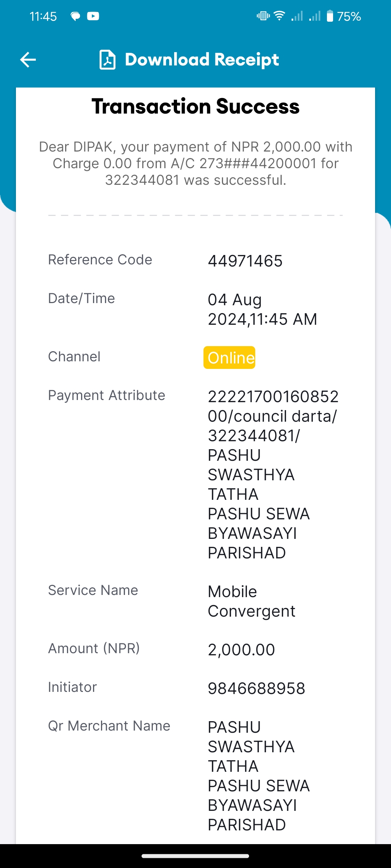
Task: Tap the Mobile Convergent service name
Action: point(252,601)
